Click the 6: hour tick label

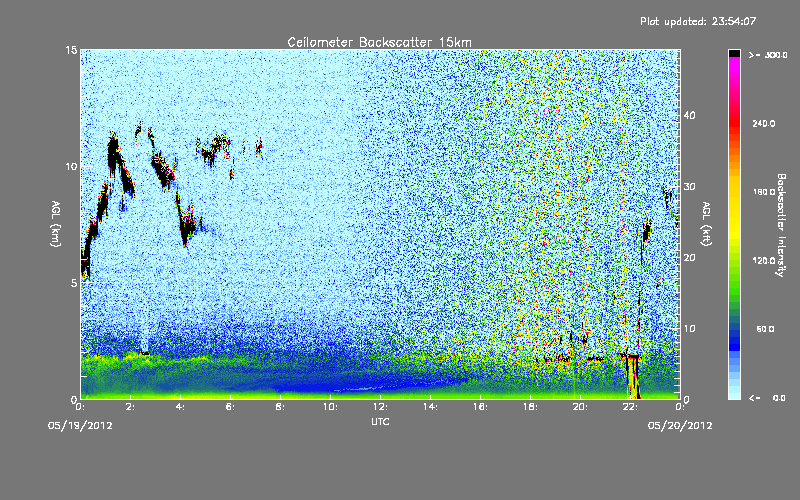(x=230, y=407)
